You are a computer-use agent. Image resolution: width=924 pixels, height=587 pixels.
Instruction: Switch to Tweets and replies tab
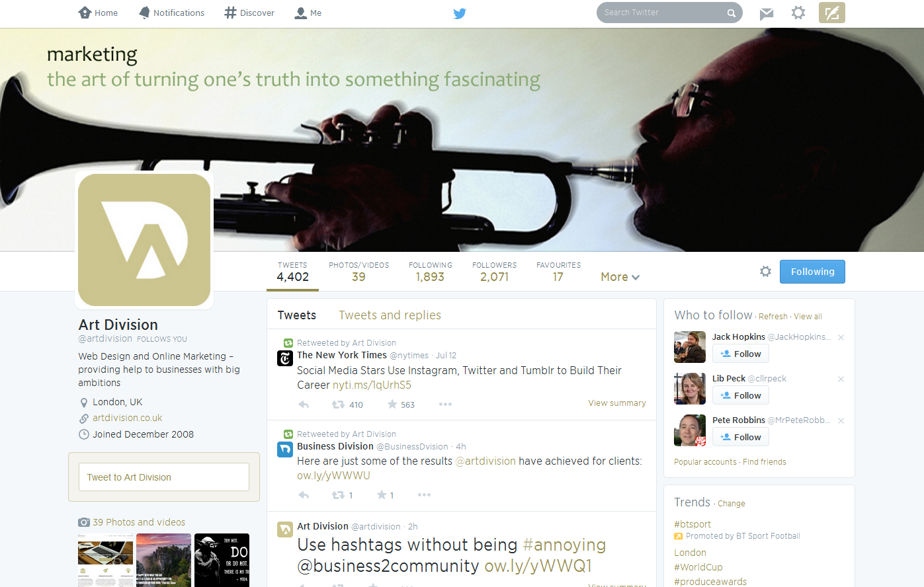point(390,315)
